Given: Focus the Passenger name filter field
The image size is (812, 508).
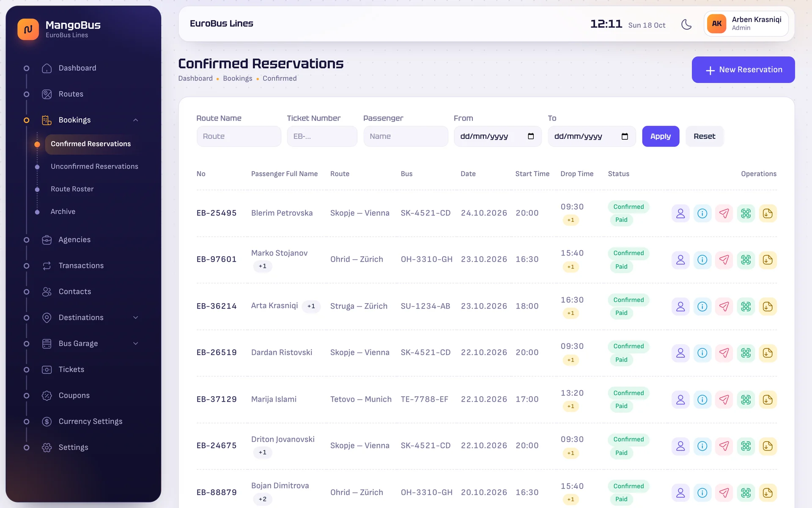Looking at the screenshot, I should (x=406, y=136).
